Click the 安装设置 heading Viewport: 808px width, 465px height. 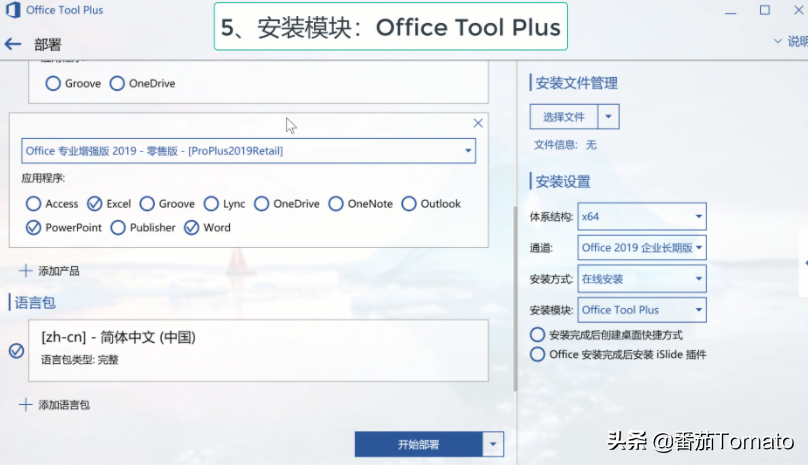563,181
